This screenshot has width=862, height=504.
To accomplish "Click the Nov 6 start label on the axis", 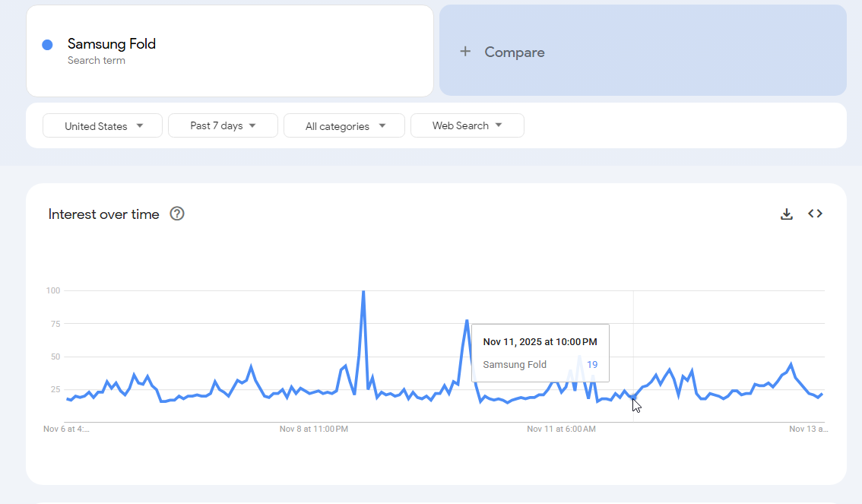I will [66, 430].
